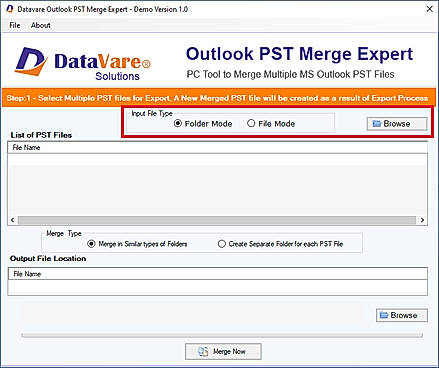Click the Browse button beside Input File Type
The width and height of the screenshot is (439, 368).
397,124
